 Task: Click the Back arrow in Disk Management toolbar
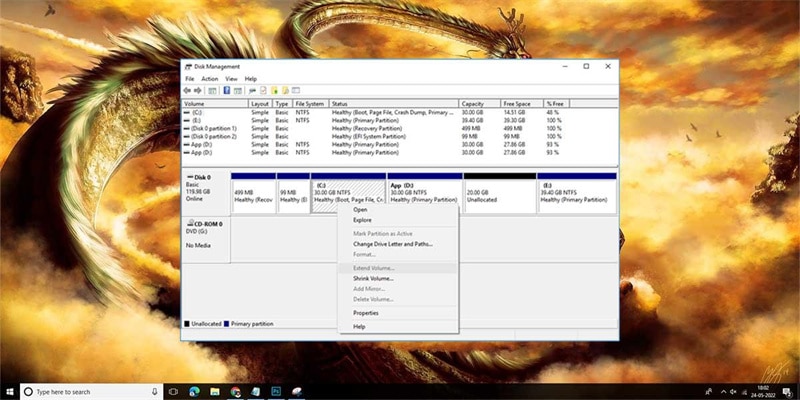pos(187,90)
